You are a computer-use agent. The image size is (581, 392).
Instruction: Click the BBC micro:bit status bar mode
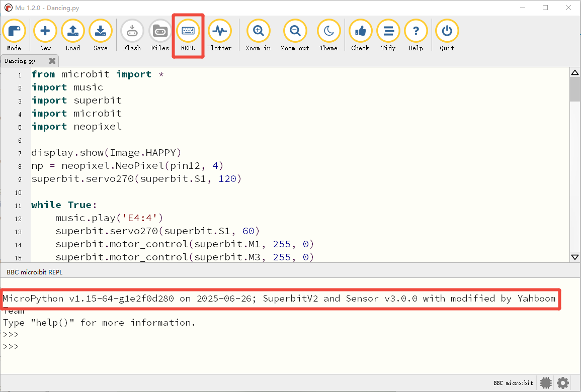[x=513, y=383]
